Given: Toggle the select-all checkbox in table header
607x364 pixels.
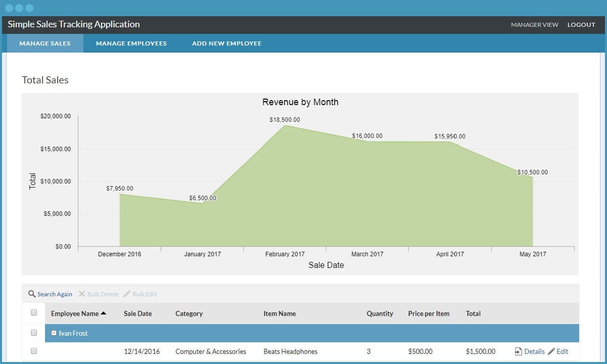Looking at the screenshot, I should [x=34, y=313].
